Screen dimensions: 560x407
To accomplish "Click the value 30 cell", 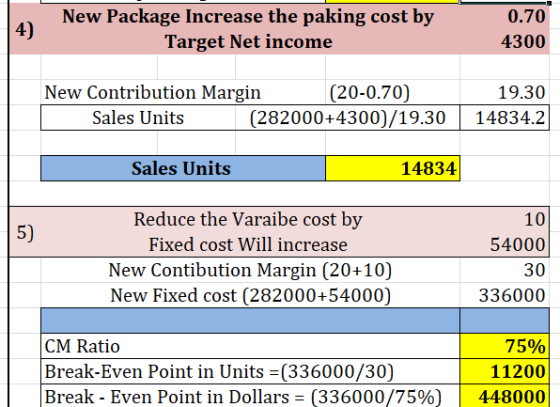I will [504, 270].
